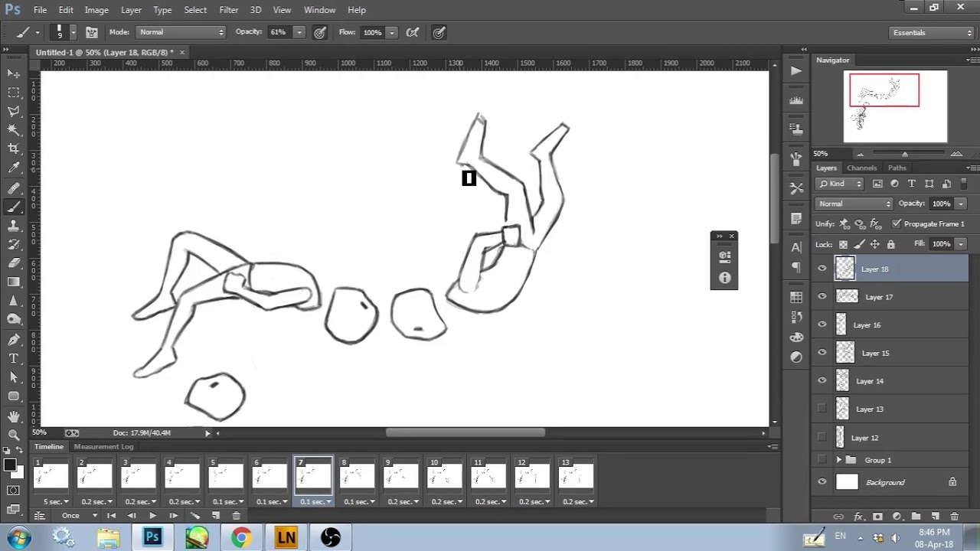Uncheck the Propagate Frame 1 checkbox
980x551 pixels.
897,223
